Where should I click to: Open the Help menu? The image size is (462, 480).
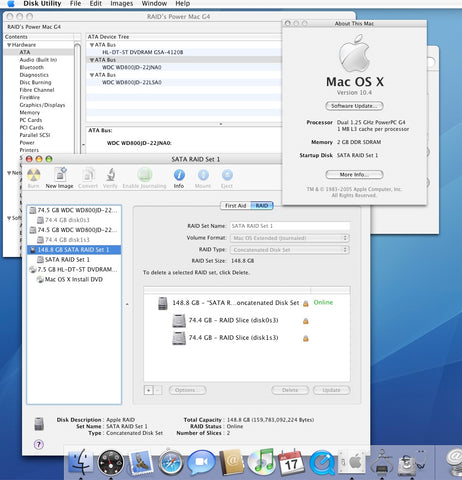coord(183,4)
